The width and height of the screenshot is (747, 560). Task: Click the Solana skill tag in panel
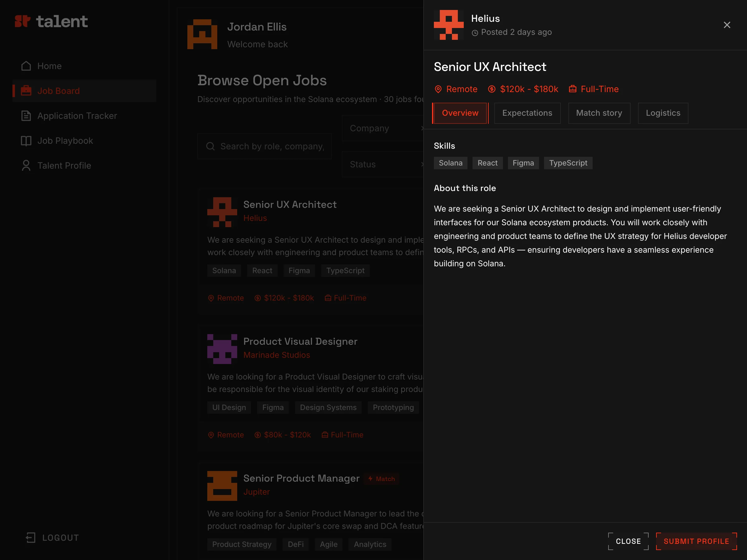[450, 163]
